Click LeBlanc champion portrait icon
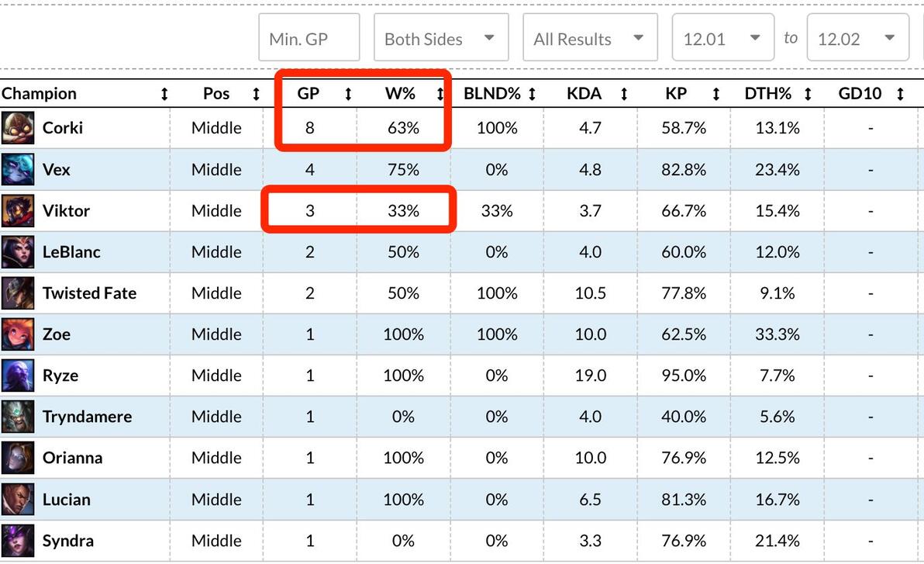Image resolution: width=924 pixels, height=564 pixels. pos(17,252)
